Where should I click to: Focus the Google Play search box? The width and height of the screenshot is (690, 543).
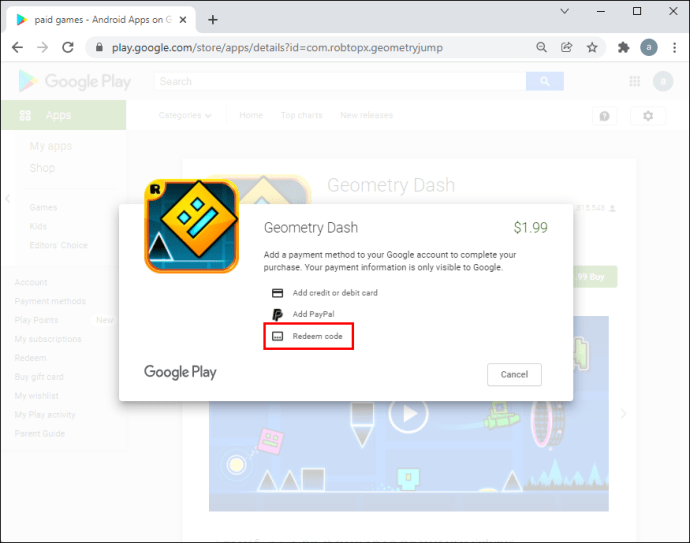click(340, 81)
